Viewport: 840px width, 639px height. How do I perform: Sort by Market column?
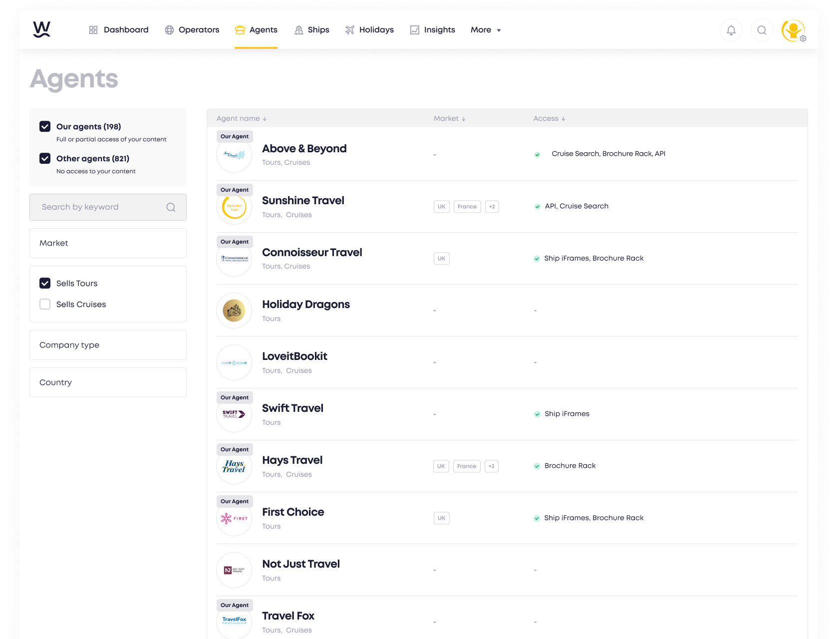point(449,118)
